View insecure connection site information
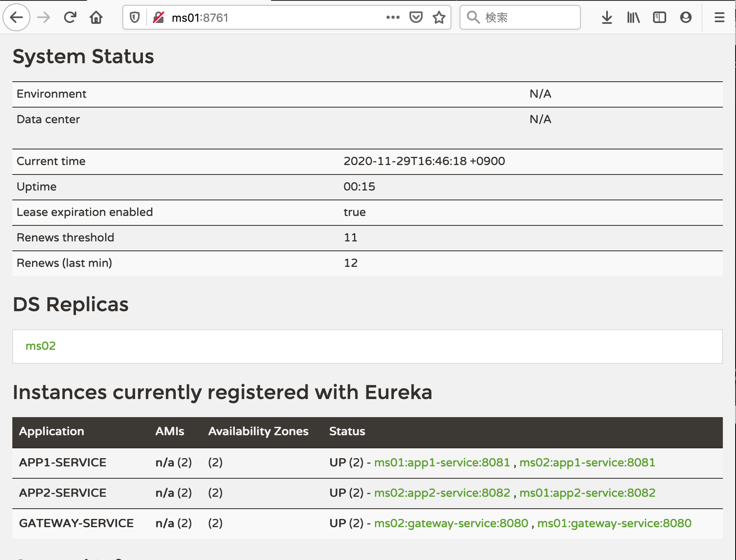This screenshot has height=560, width=736. 159,17
